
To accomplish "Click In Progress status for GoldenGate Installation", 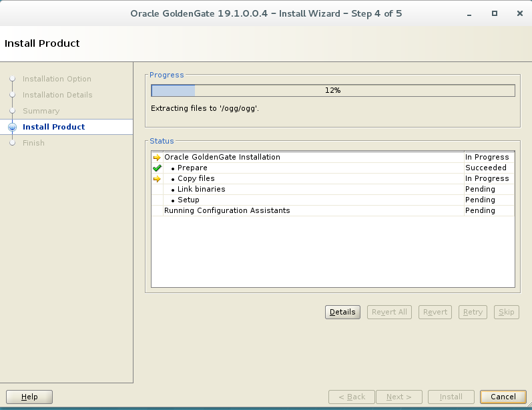I will tap(487, 157).
